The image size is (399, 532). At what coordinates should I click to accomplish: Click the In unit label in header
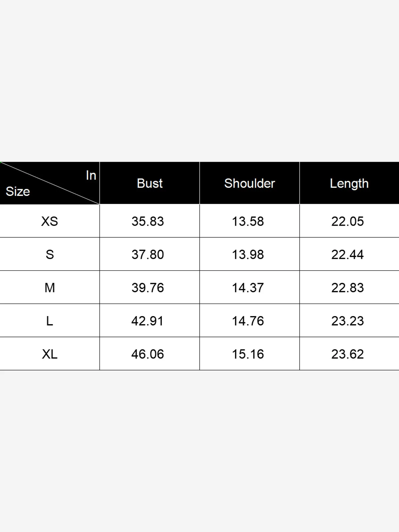[91, 176]
